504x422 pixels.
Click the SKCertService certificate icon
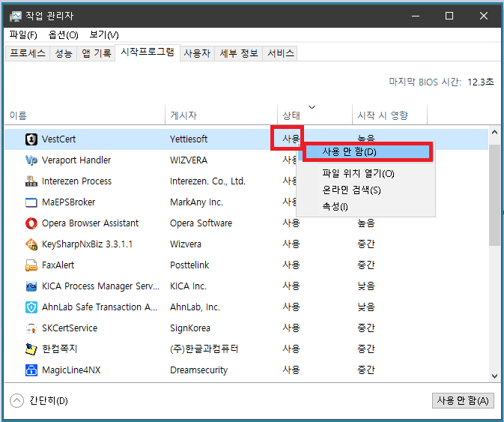31,328
